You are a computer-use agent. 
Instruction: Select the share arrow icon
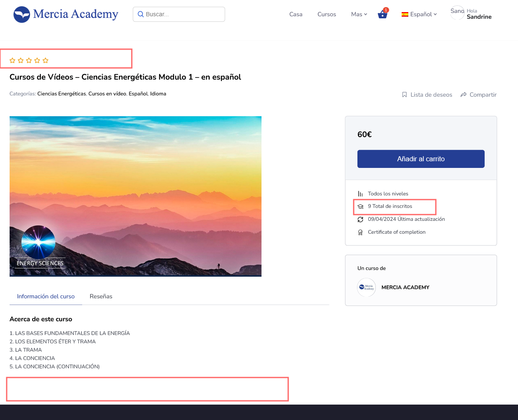pos(463,95)
